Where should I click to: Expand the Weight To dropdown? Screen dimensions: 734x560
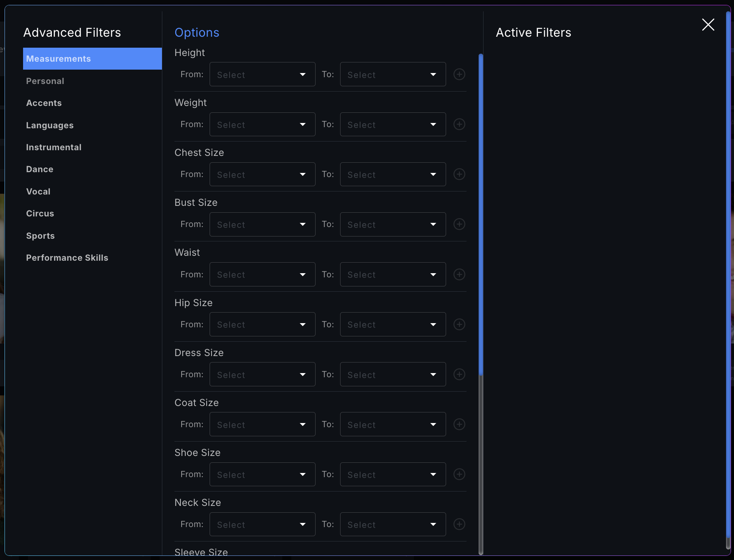pyautogui.click(x=393, y=124)
